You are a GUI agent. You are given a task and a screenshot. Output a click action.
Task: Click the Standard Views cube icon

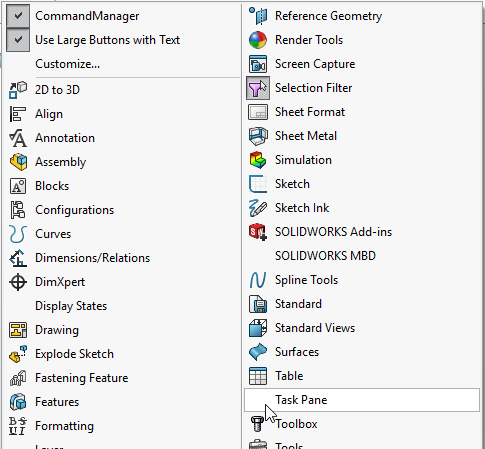click(x=258, y=328)
